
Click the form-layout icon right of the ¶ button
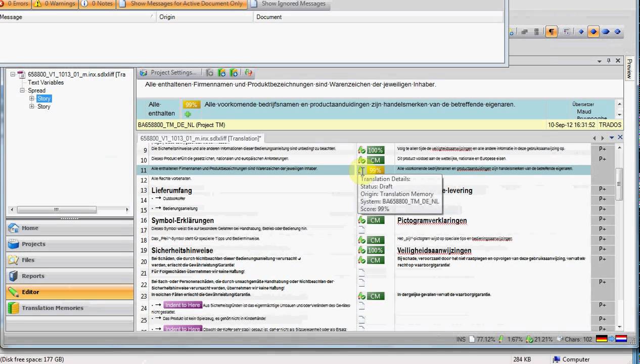pos(567,32)
